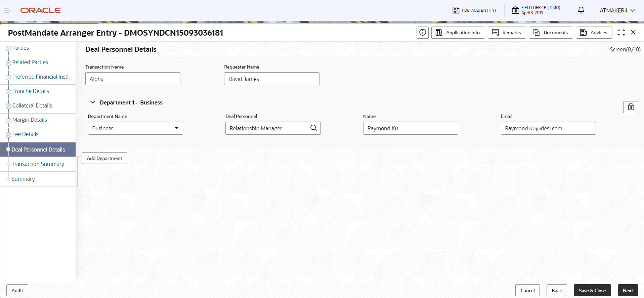
Task: Click the default entity building icon
Action: [x=456, y=10]
